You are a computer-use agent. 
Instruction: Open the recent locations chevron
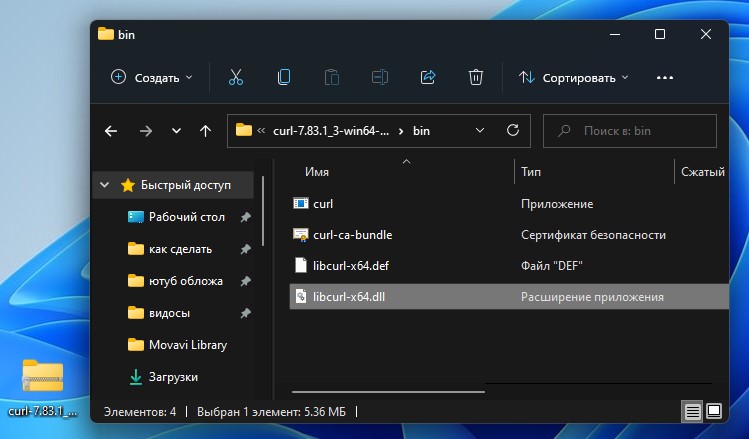click(x=176, y=131)
